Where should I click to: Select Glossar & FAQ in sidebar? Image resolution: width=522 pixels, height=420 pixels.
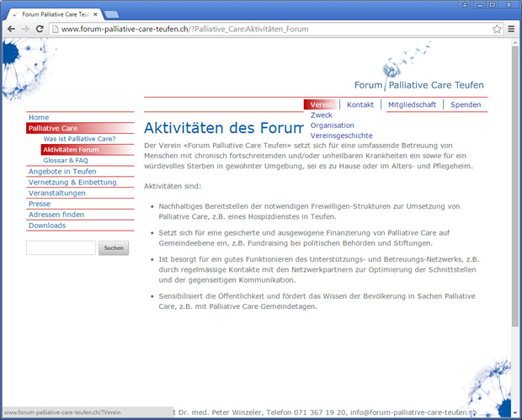66,160
